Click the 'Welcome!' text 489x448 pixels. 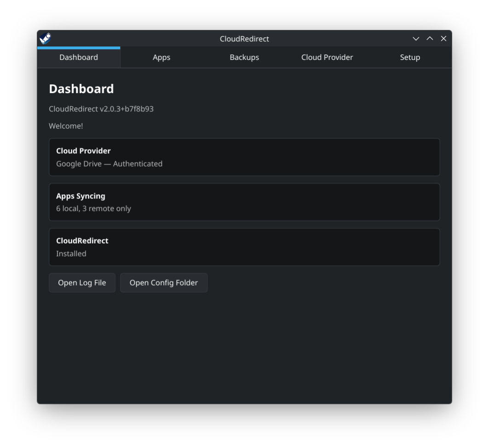66,126
